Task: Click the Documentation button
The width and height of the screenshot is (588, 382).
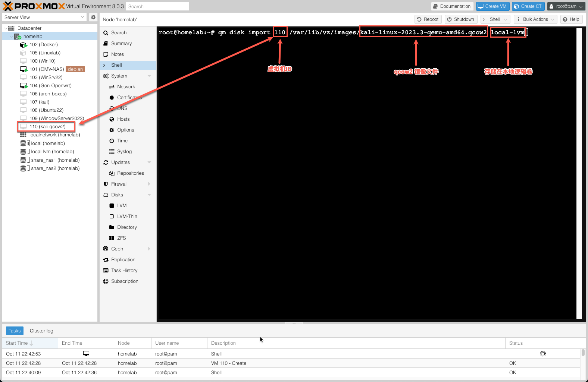Action: tap(452, 6)
